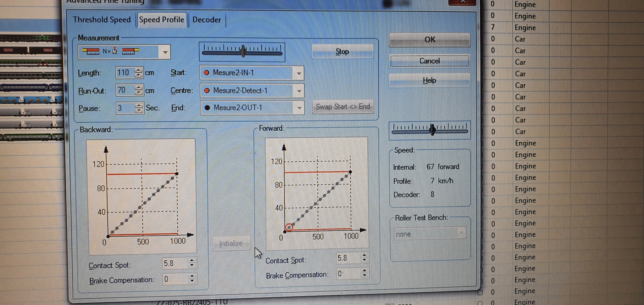The width and height of the screenshot is (644, 305).
Task: Increase the Length value with up arrow
Action: pyautogui.click(x=138, y=70)
